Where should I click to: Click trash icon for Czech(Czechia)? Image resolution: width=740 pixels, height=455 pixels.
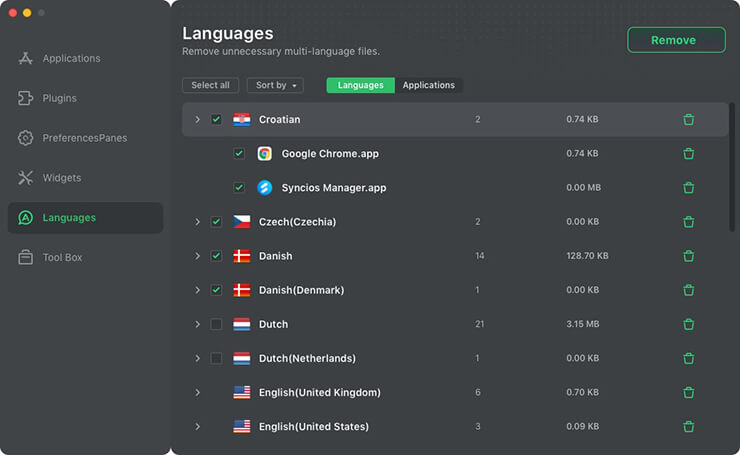689,222
